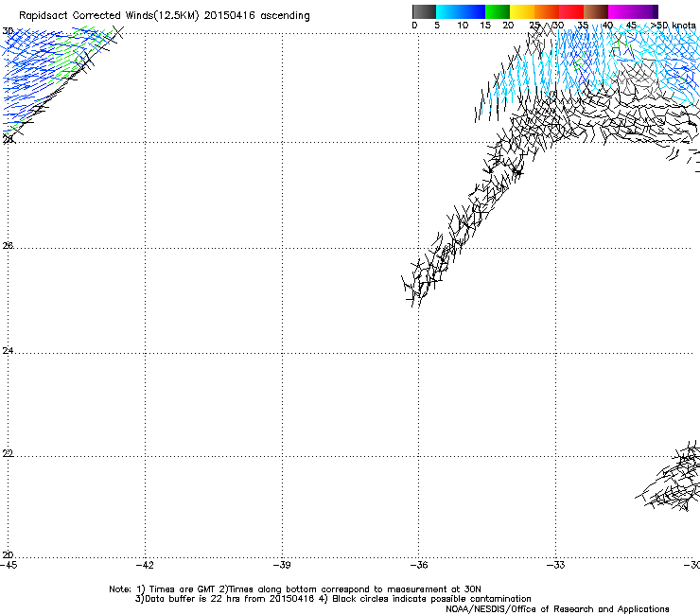Click the legend scale label '45'

pos(631,26)
